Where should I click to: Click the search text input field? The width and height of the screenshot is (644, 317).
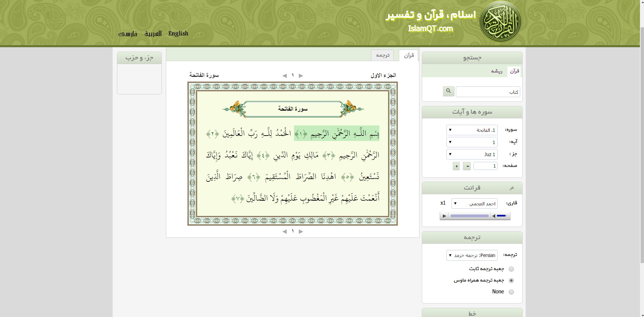(x=488, y=92)
